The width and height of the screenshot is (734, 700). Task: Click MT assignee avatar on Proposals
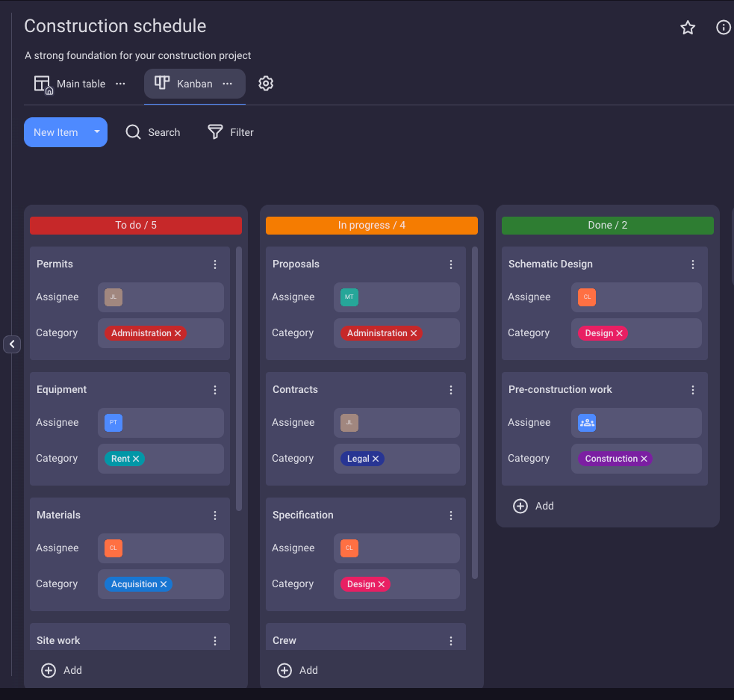pyautogui.click(x=349, y=297)
